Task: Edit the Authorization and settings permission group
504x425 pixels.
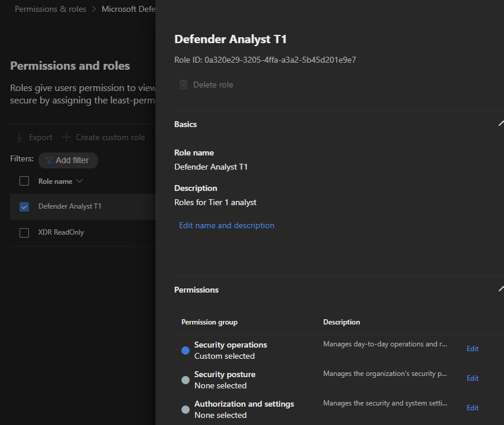Action: (x=472, y=407)
